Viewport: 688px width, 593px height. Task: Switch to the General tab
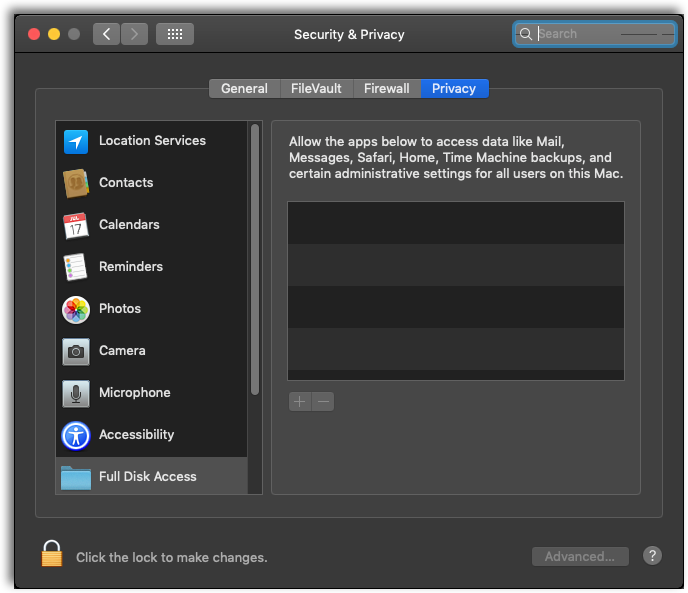tap(244, 88)
